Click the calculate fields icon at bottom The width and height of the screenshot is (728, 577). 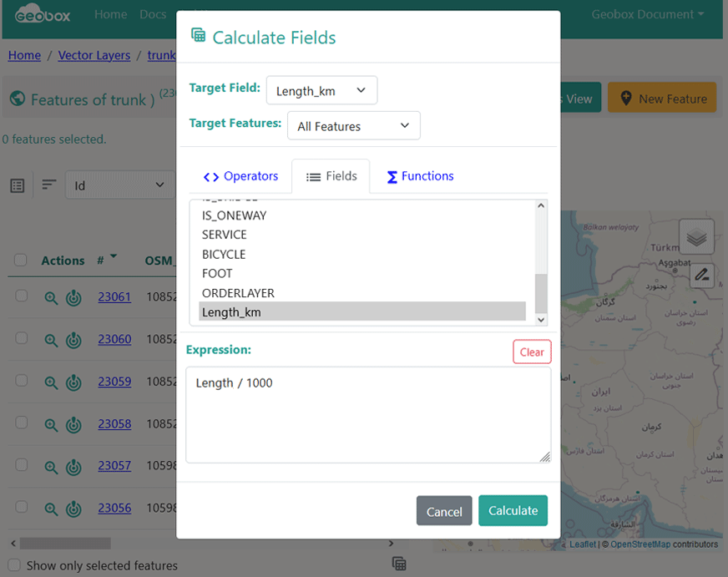[399, 564]
